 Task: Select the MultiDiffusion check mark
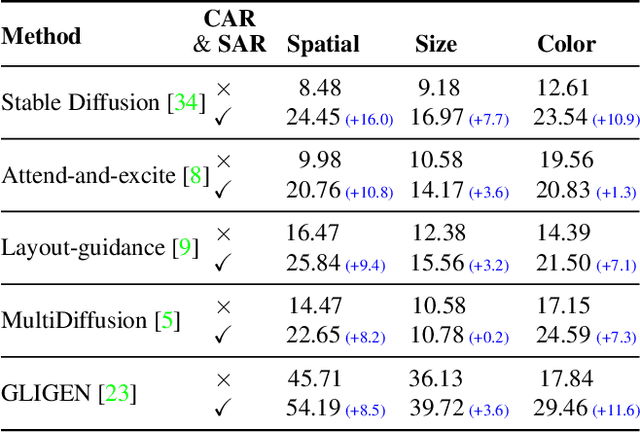222,337
